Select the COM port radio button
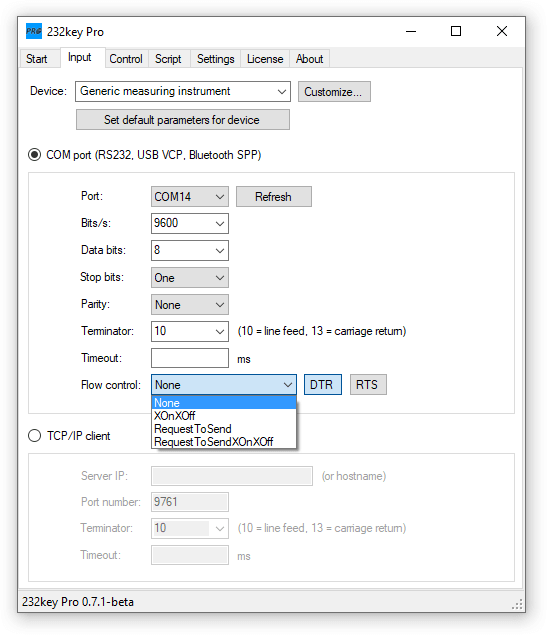 click(x=34, y=155)
